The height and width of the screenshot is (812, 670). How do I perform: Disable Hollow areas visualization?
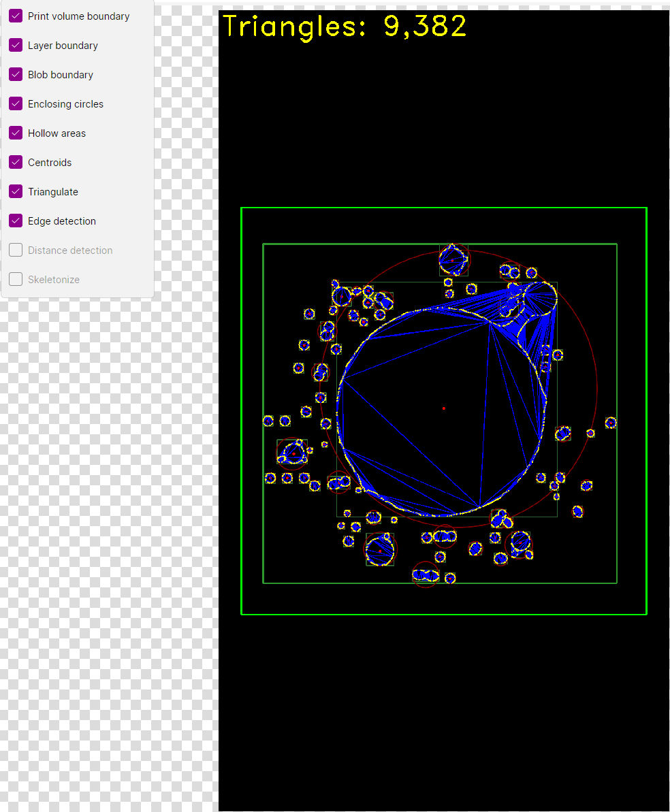tap(15, 133)
